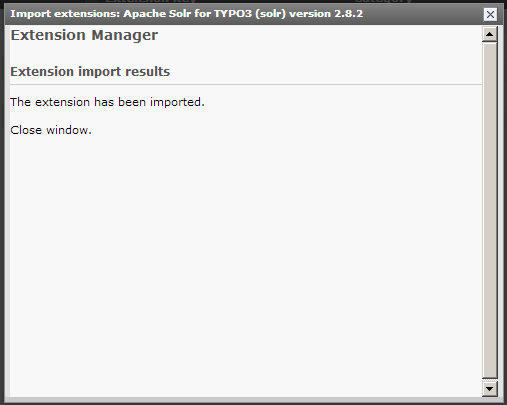
Task: Close the Import extensions dialog with X
Action: [x=490, y=14]
